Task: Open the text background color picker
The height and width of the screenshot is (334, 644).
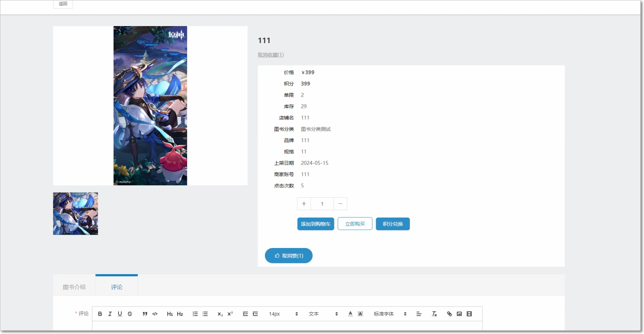Action: [360, 314]
